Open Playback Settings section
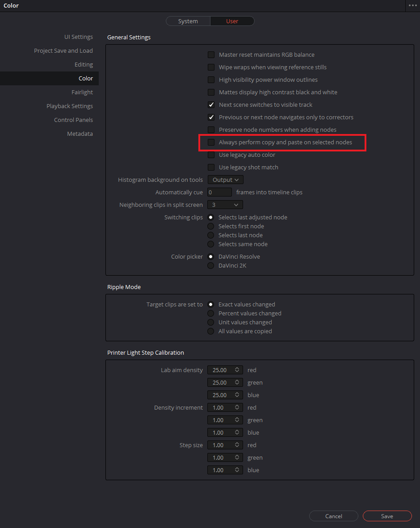 (69, 106)
